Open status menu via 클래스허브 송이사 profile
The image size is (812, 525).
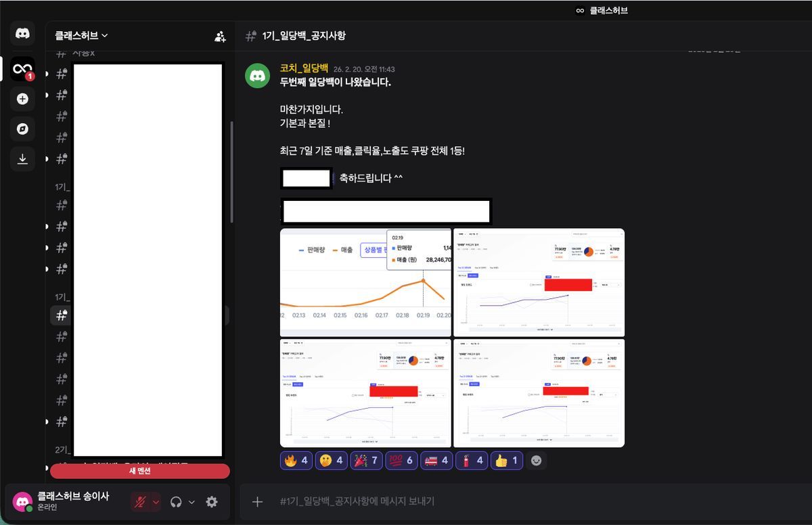click(x=22, y=501)
